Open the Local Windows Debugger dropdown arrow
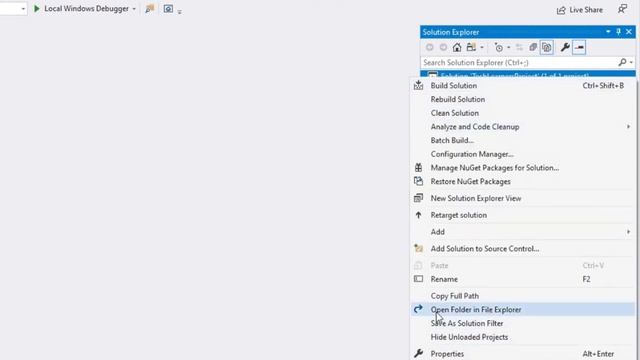640x360 pixels. tap(134, 9)
